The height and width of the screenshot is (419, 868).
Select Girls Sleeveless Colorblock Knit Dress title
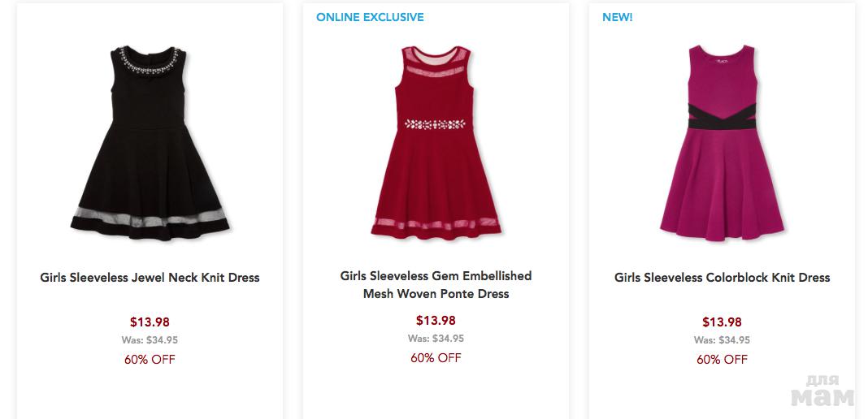pyautogui.click(x=722, y=278)
